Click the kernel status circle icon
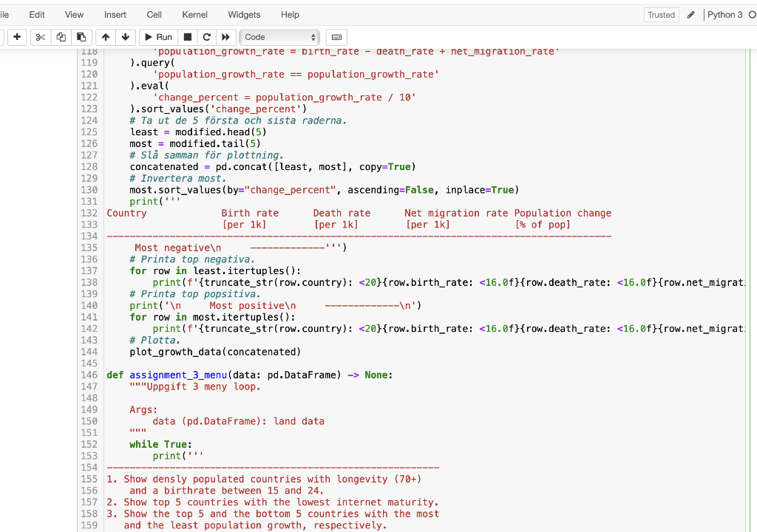757x532 pixels. (751, 14)
